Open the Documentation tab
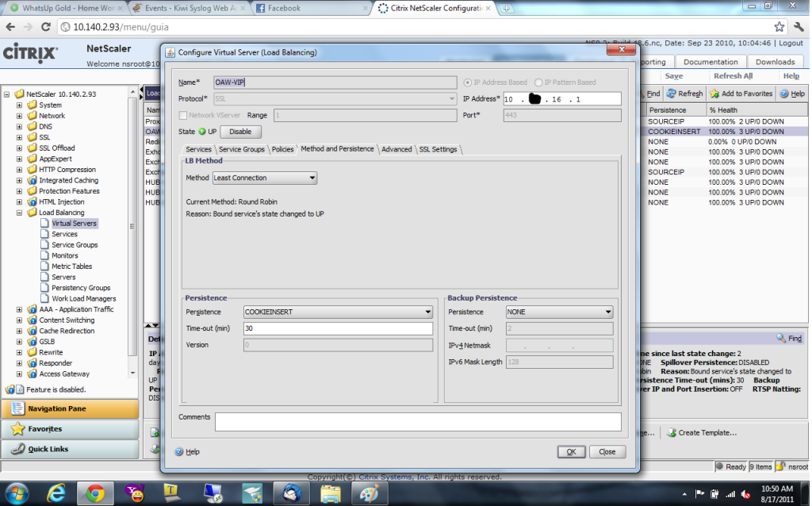 (710, 62)
